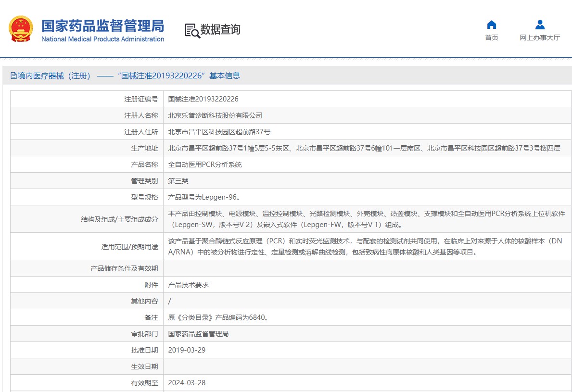The height and width of the screenshot is (392, 572).
Task: Open the online service hall person icon
Action: coord(540,25)
